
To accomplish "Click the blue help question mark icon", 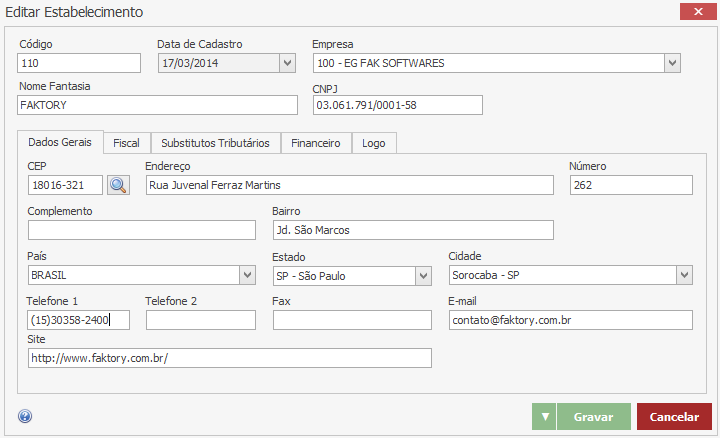I will (25, 416).
